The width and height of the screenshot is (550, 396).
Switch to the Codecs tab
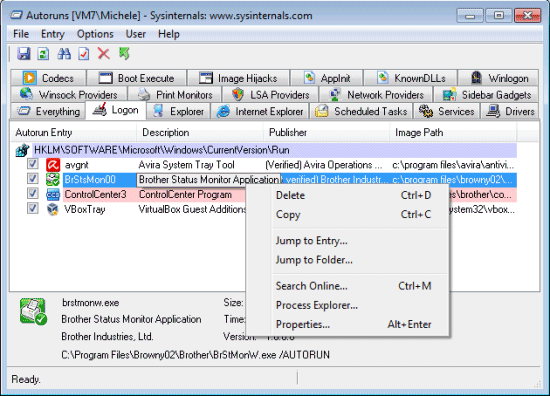48,78
